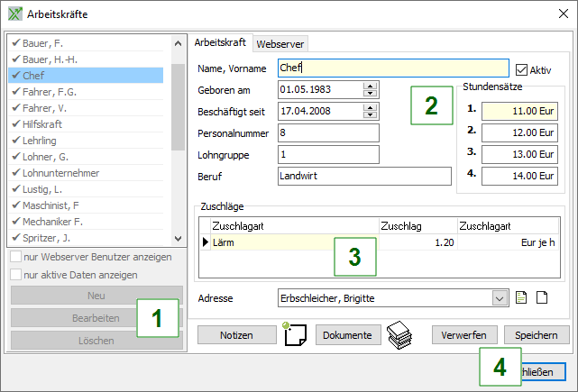
Task: Click the blank new address page icon
Action: (542, 298)
